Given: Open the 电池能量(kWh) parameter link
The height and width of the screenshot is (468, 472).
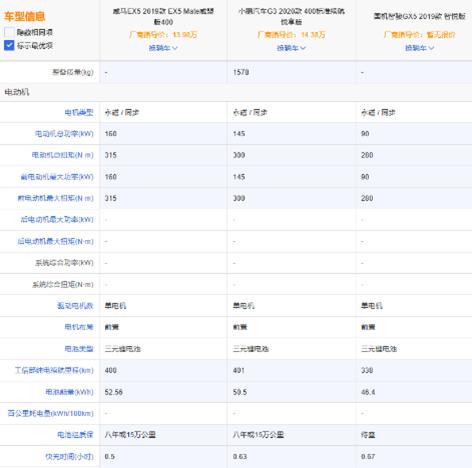Looking at the screenshot, I should (69, 392).
